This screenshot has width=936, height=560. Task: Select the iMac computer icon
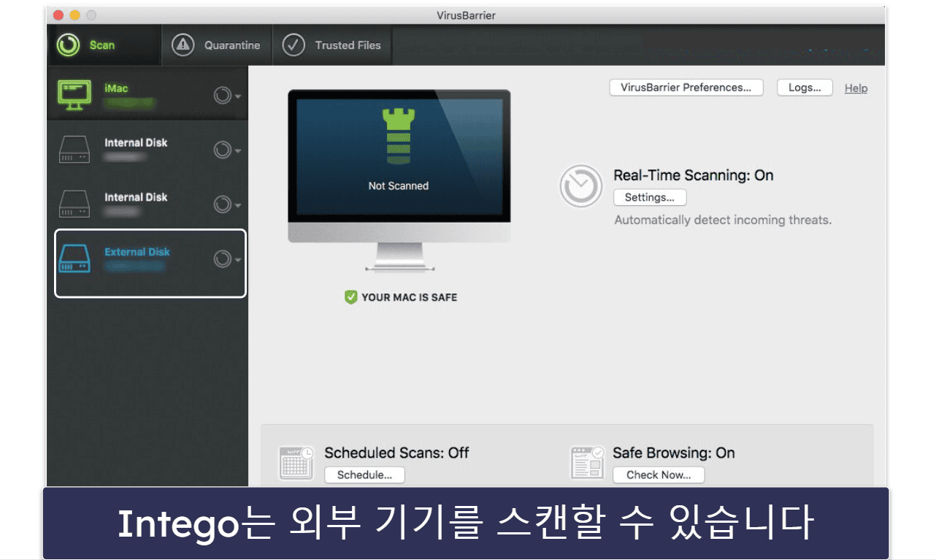tap(74, 95)
